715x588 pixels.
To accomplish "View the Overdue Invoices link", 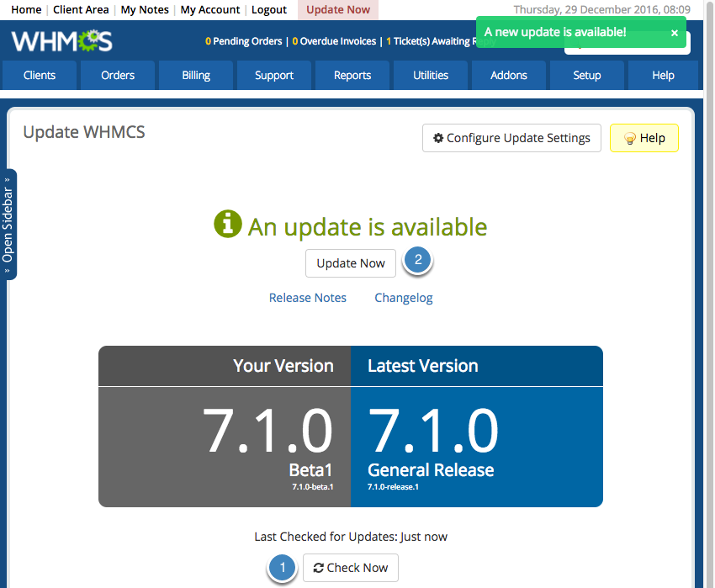I will pyautogui.click(x=334, y=41).
